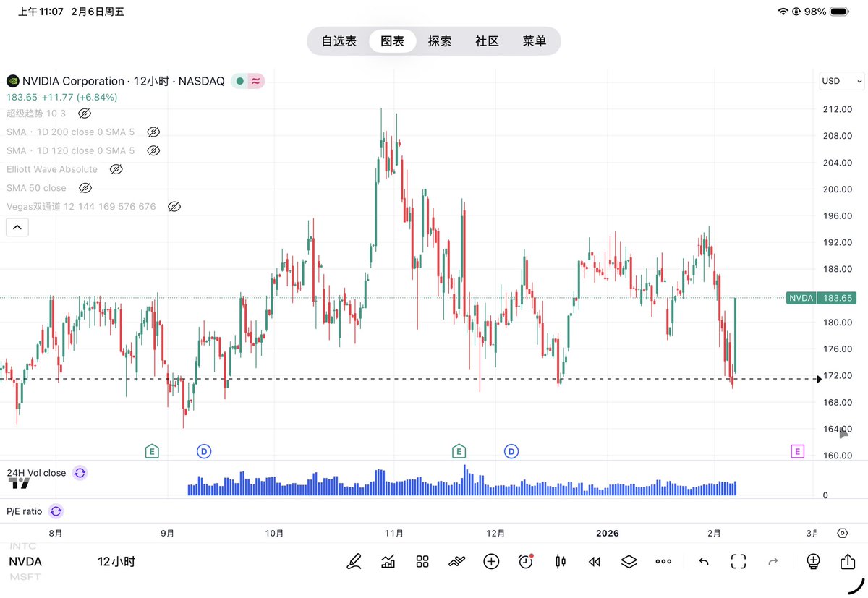Change the 12小时 interval at bottom
Image resolution: width=868 pixels, height=598 pixels.
116,562
